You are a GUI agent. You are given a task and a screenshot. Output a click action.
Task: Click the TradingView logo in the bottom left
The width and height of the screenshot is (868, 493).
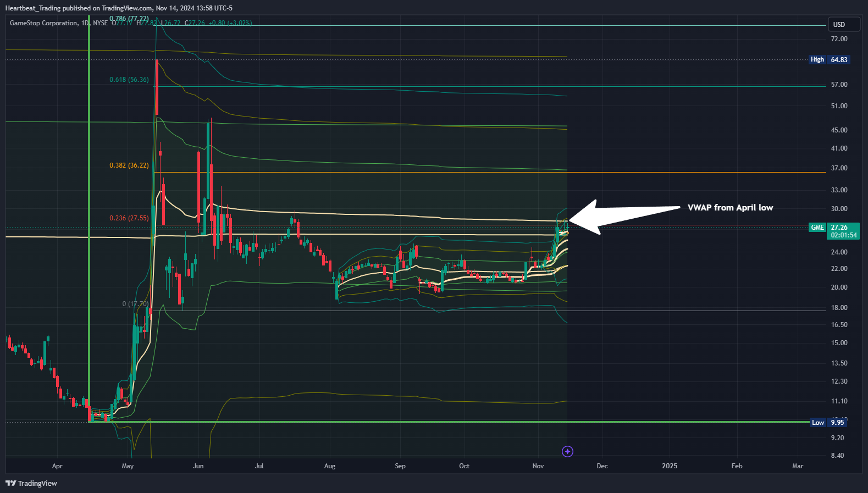31,483
